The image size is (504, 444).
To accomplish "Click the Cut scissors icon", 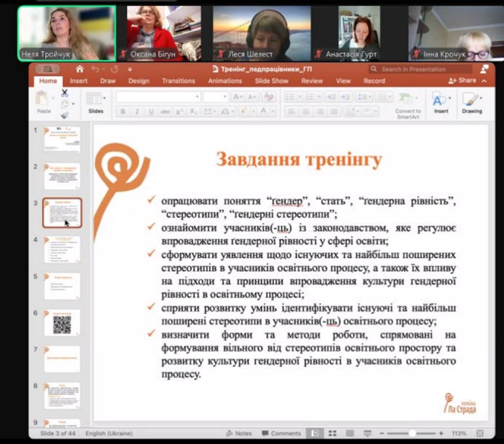I will tap(64, 93).
